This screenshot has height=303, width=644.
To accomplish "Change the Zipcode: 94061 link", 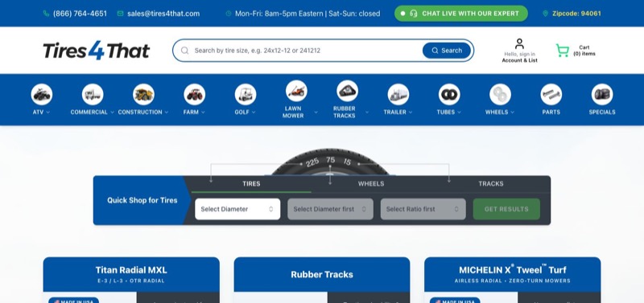I will 576,14.
